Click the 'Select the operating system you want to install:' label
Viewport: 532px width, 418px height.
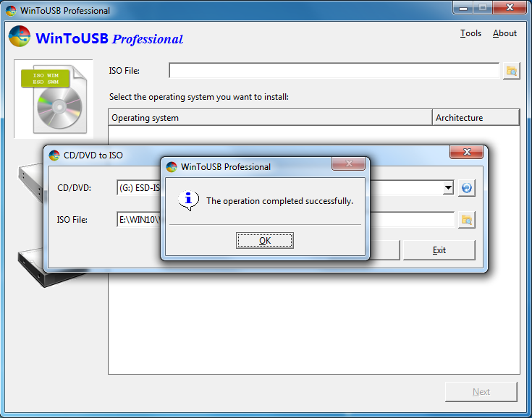click(199, 97)
